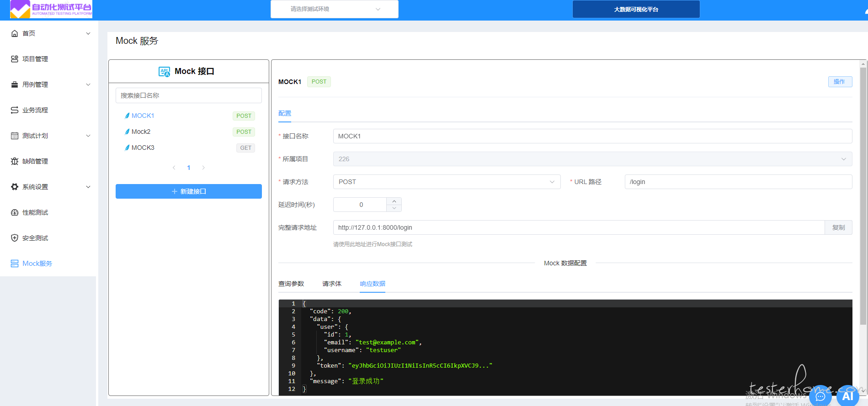Open the chat bubble floating icon
Viewport: 868px width, 406px height.
point(820,395)
